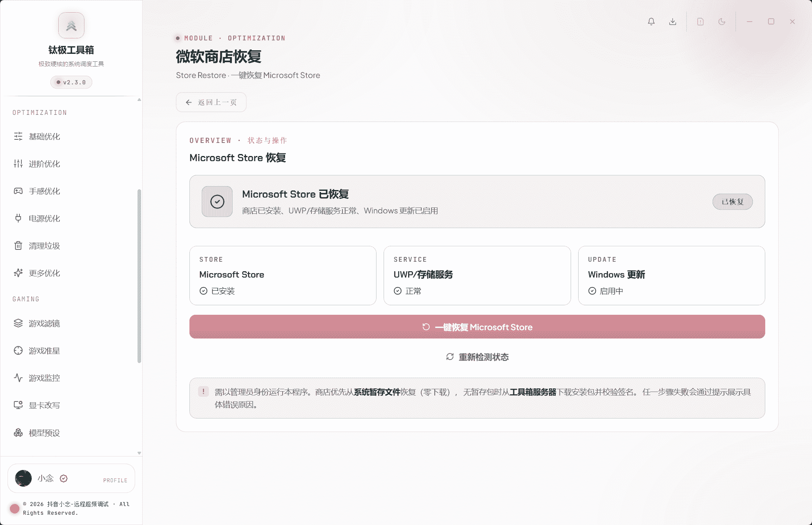Click the 游戏准星 crosshair icon
812x525 pixels.
(x=18, y=350)
